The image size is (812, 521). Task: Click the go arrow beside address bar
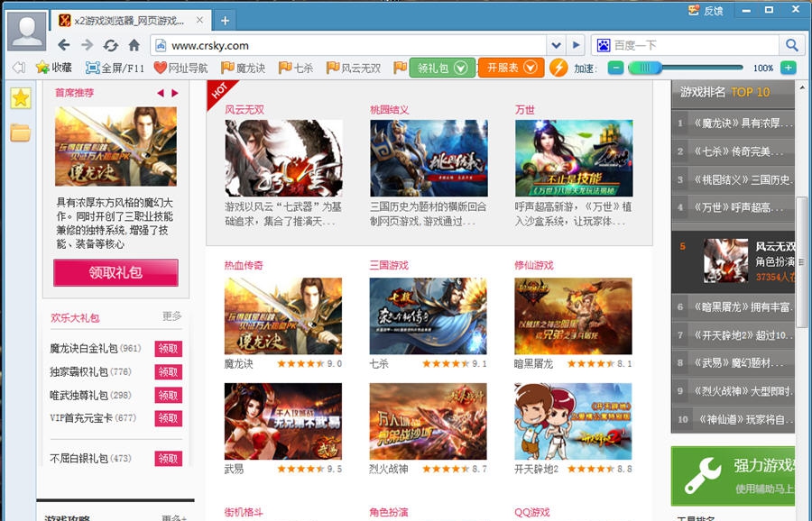pos(576,46)
